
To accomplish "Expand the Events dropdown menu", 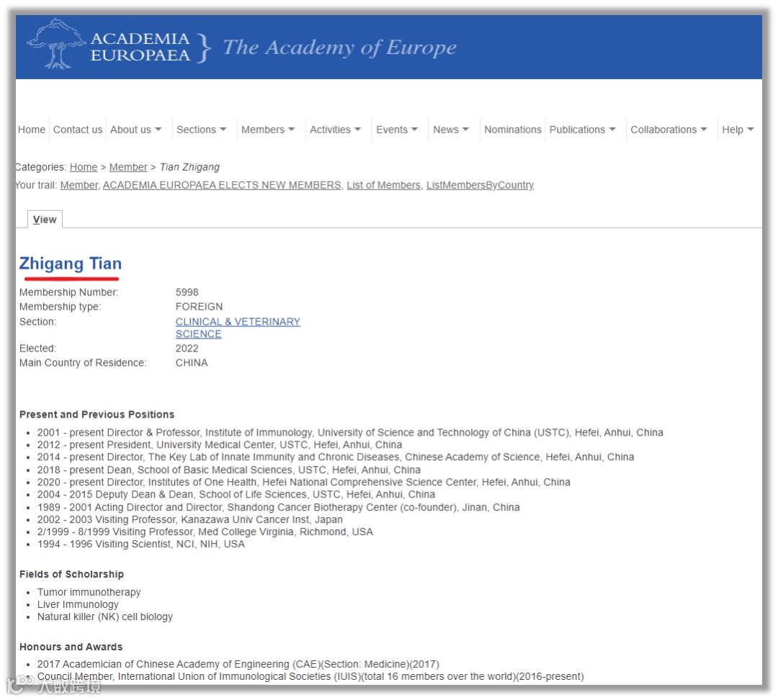I will [x=397, y=130].
